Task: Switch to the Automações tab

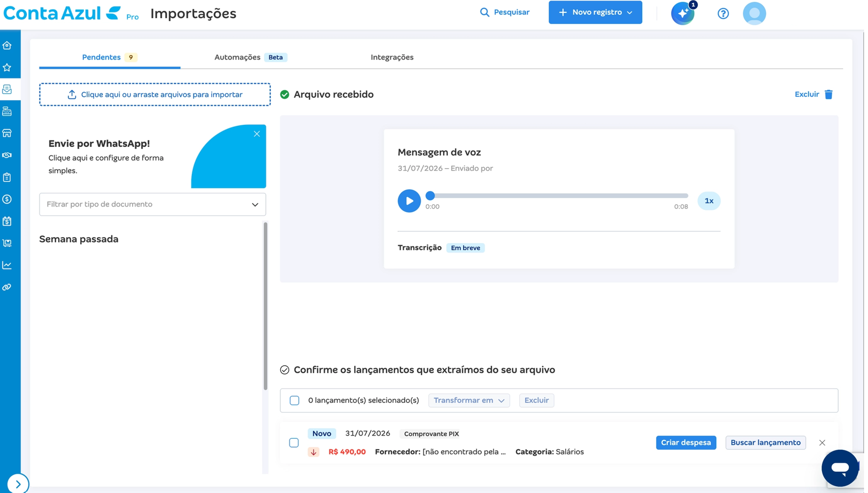Action: (251, 57)
